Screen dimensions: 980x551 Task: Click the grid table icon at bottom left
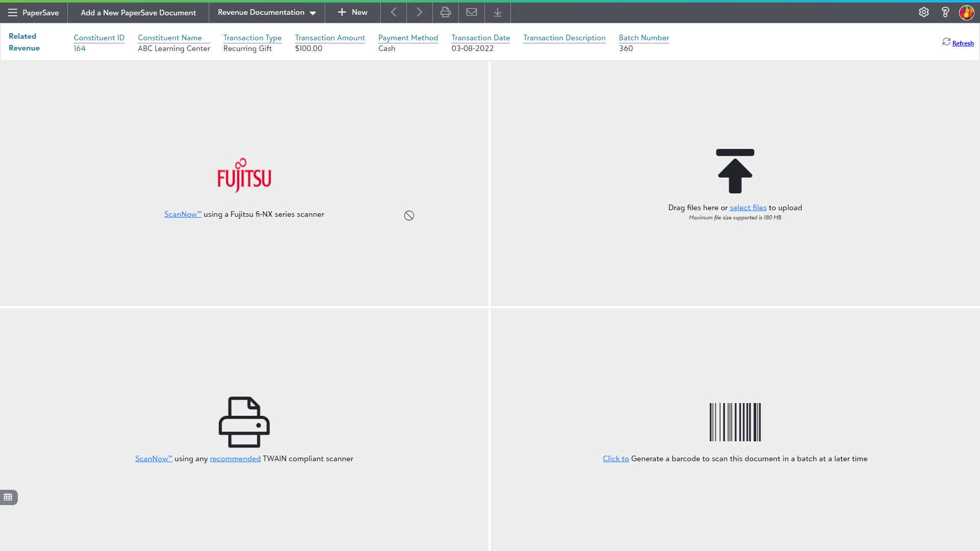point(8,497)
